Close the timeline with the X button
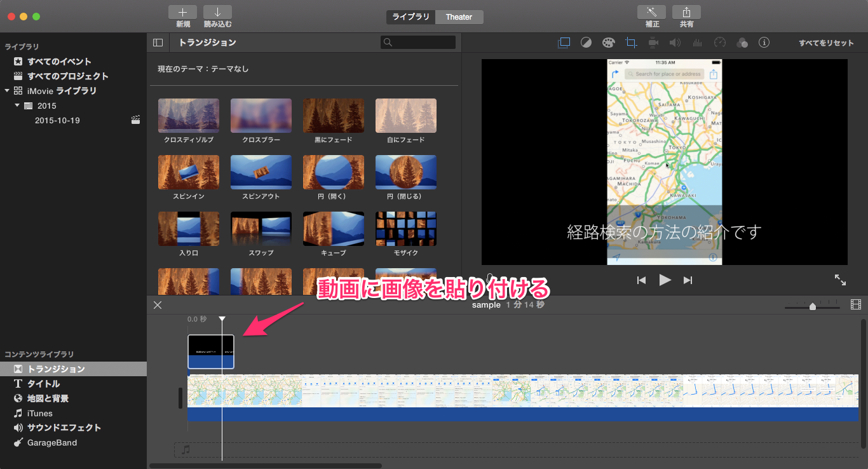 (158, 305)
